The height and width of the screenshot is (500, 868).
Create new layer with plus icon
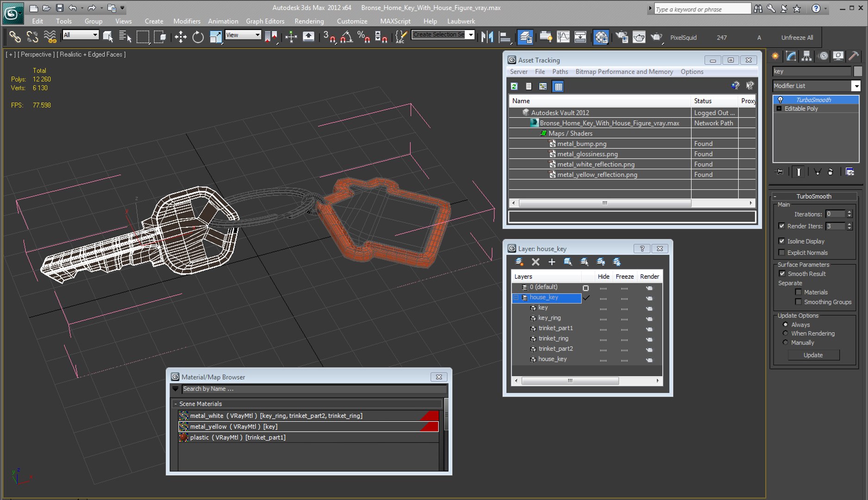point(552,262)
